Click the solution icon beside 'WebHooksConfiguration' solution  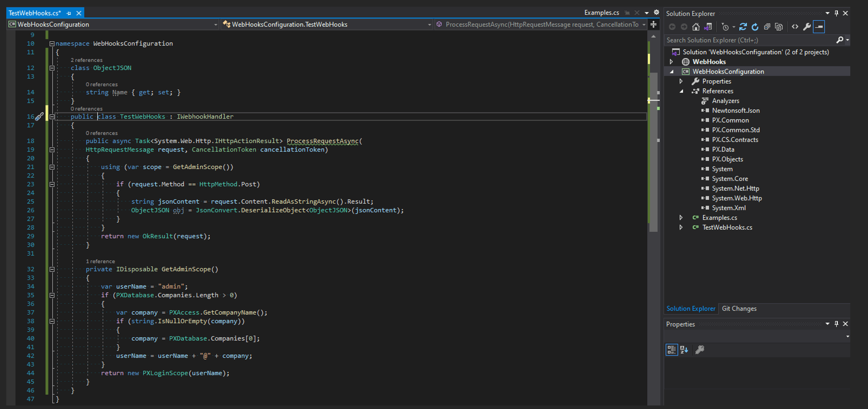click(x=676, y=52)
